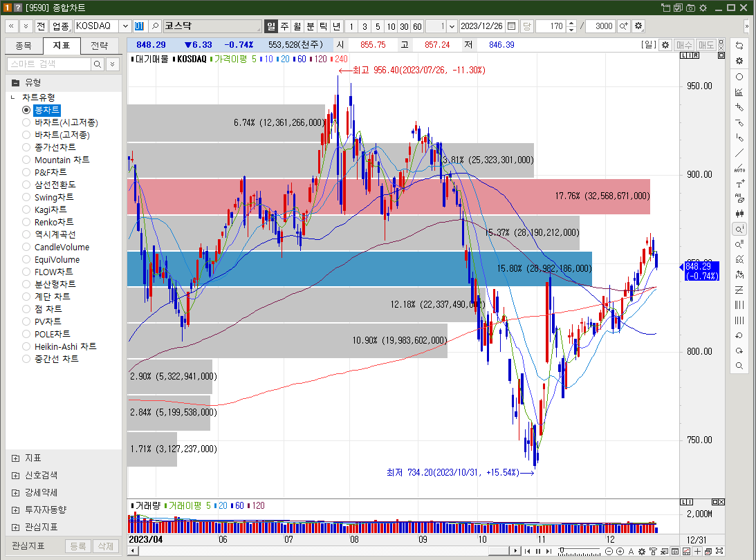Toggle the crosshair plus icon
Viewport: 756px width, 560px height.
pyautogui.click(x=697, y=551)
